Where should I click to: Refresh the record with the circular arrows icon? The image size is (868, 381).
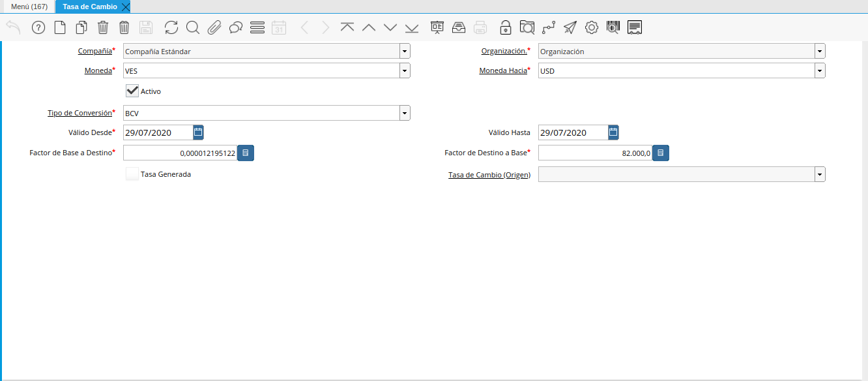click(x=171, y=27)
